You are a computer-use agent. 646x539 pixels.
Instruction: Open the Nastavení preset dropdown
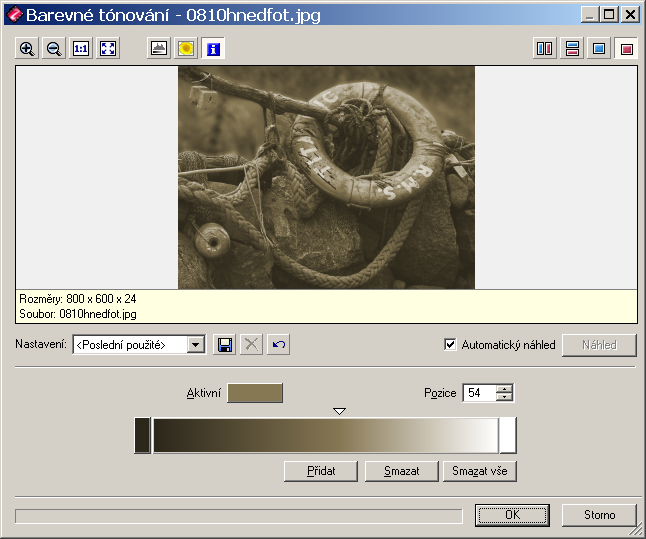196,345
